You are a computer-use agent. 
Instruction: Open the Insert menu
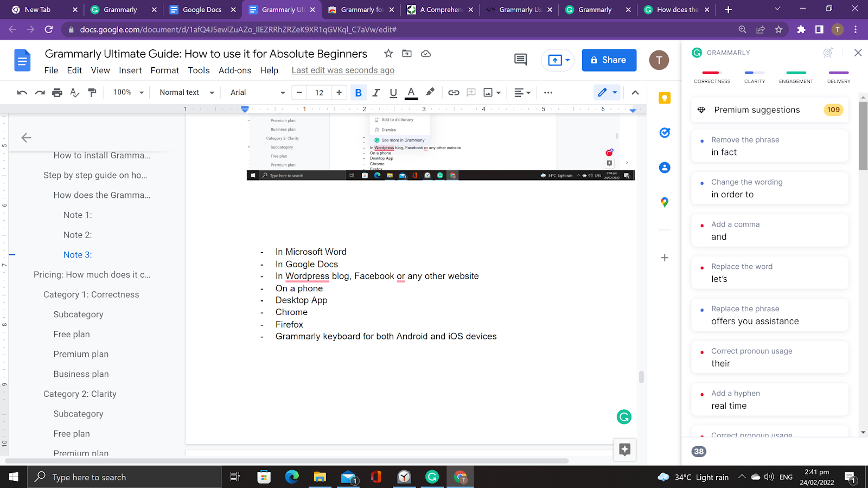point(130,70)
